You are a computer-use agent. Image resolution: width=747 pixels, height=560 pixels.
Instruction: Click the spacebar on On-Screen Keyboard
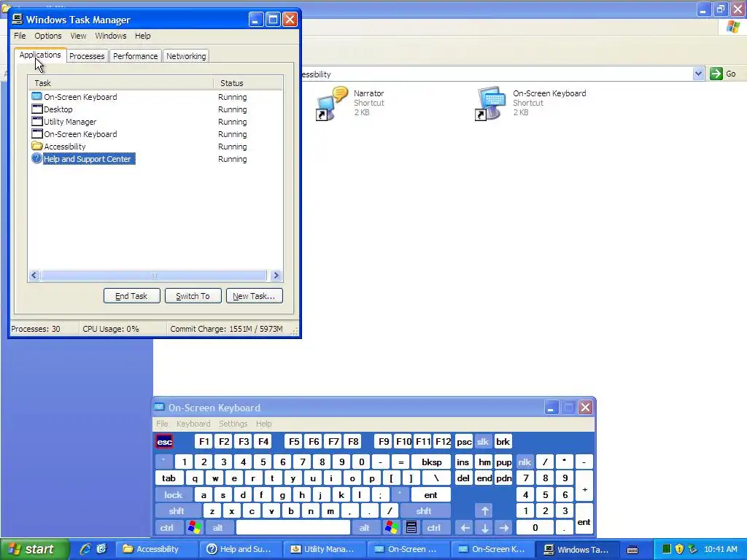click(x=293, y=528)
